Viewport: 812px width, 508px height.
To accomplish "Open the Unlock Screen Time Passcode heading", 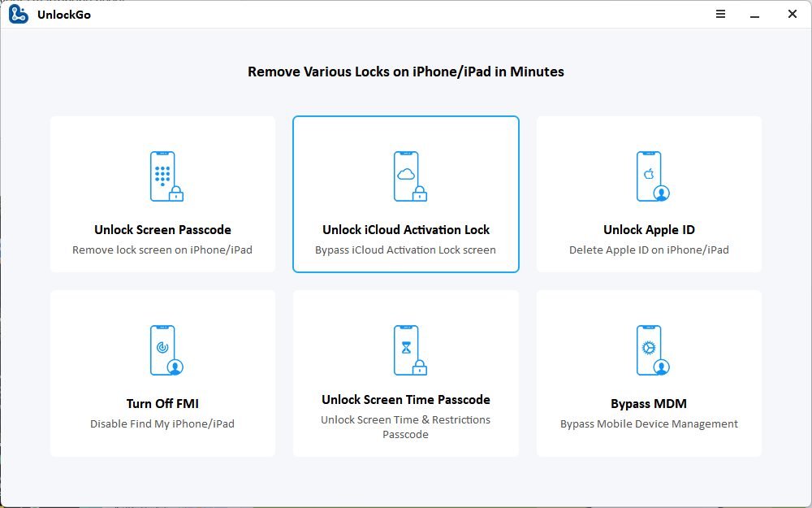I will pyautogui.click(x=406, y=400).
